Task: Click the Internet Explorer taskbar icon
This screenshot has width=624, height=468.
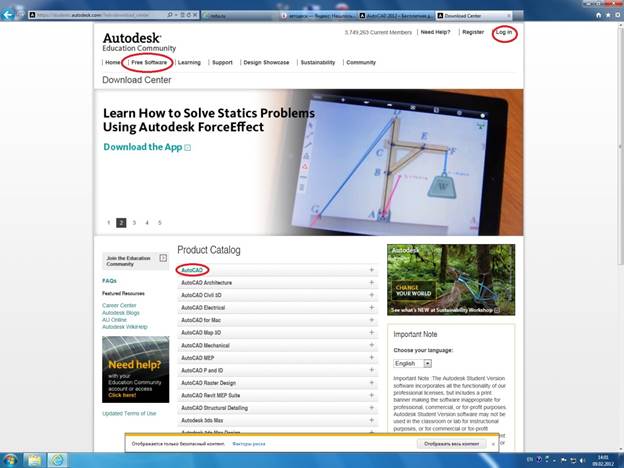Action: (x=58, y=460)
